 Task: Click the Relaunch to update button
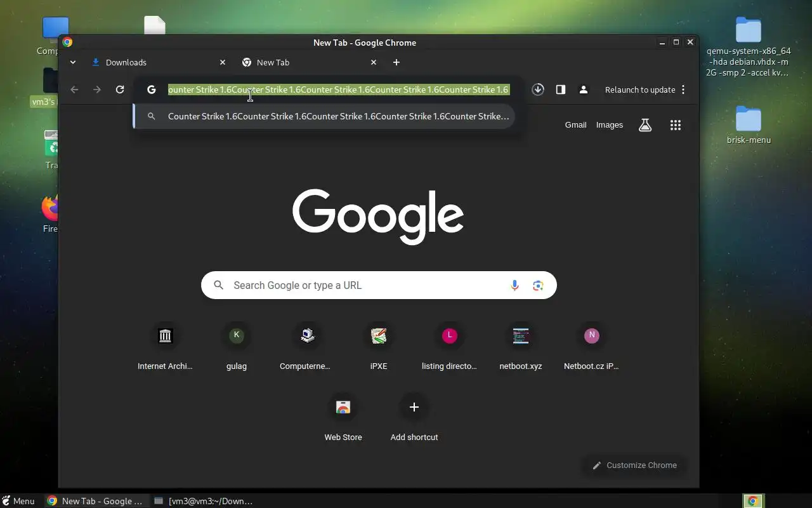click(640, 90)
